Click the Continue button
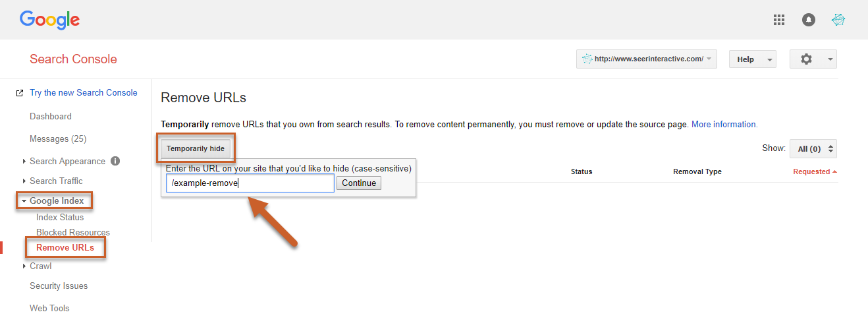868x335 pixels. [x=359, y=183]
